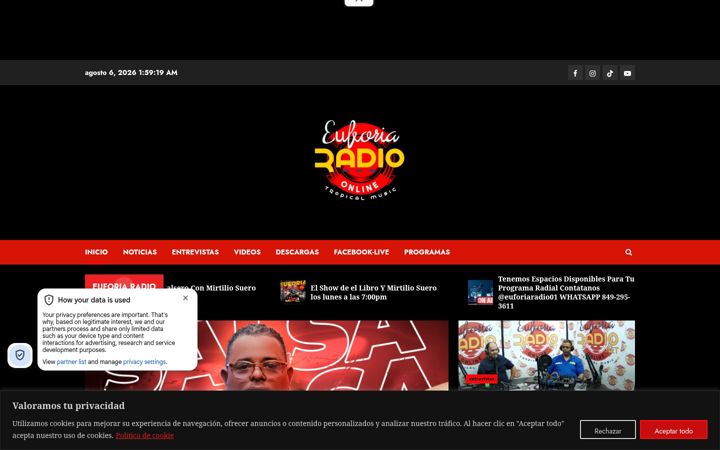Open the FACEBOOK-LIVE menu item
Screen dimensions: 720x450
point(361,252)
